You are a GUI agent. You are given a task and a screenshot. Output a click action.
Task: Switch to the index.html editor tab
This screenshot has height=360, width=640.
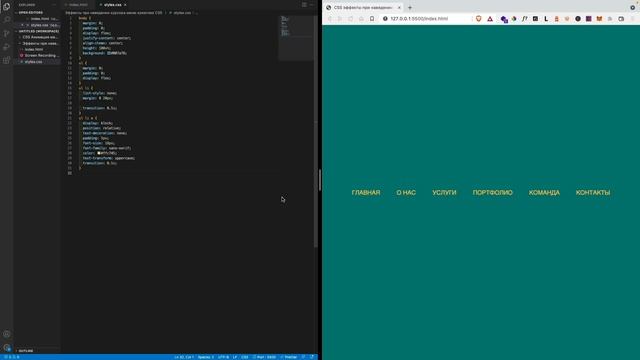[77, 4]
